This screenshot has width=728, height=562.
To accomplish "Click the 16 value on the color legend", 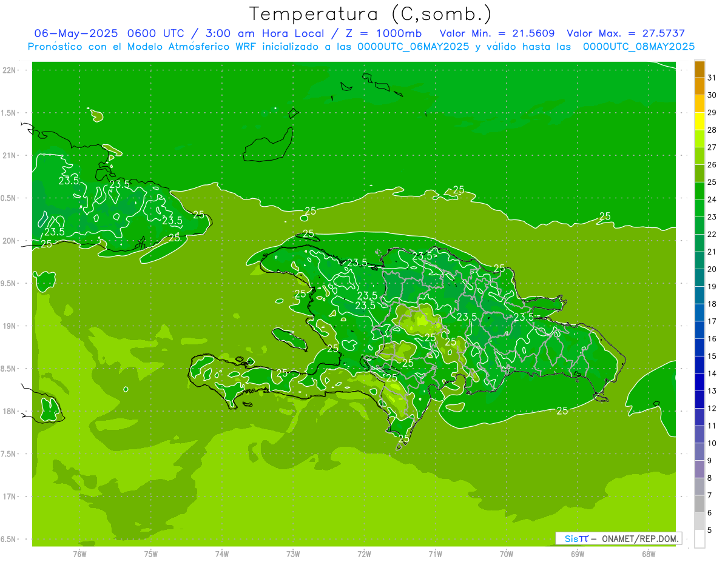I will (712, 339).
